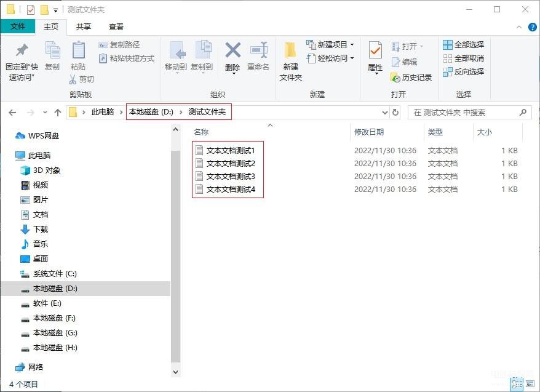The image size is (540, 392).
Task: Click Copy path in ribbon
Action: pos(119,45)
